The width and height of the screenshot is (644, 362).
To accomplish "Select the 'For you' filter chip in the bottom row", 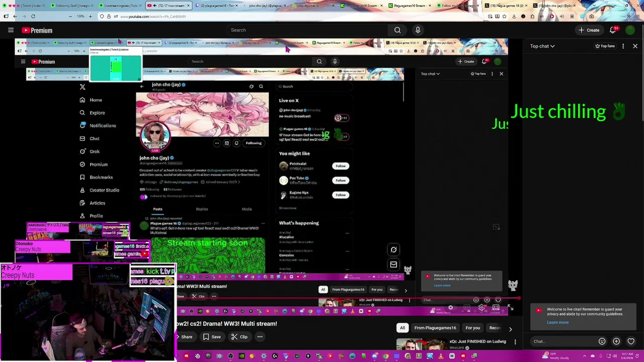I will coord(472,328).
